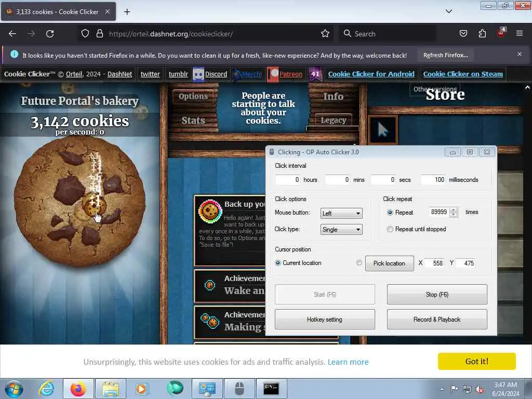
Task: Open the uBlock extension icon
Action: click(x=501, y=33)
